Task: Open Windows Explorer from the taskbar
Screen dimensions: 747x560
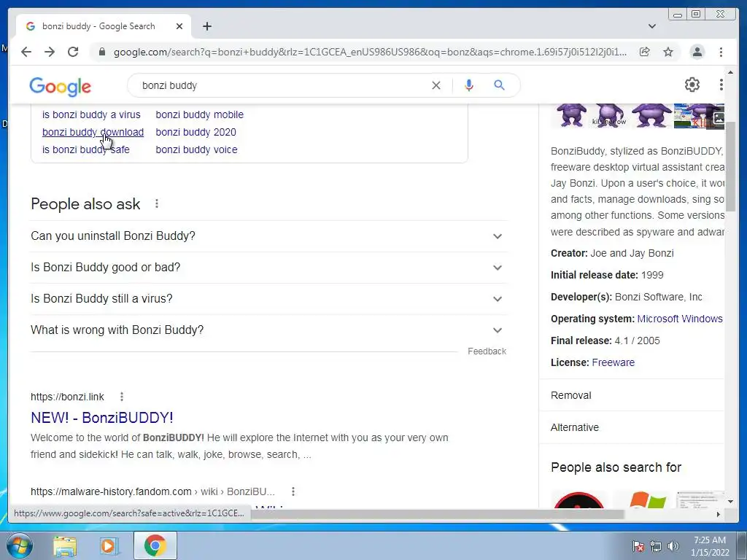Action: pos(65,545)
